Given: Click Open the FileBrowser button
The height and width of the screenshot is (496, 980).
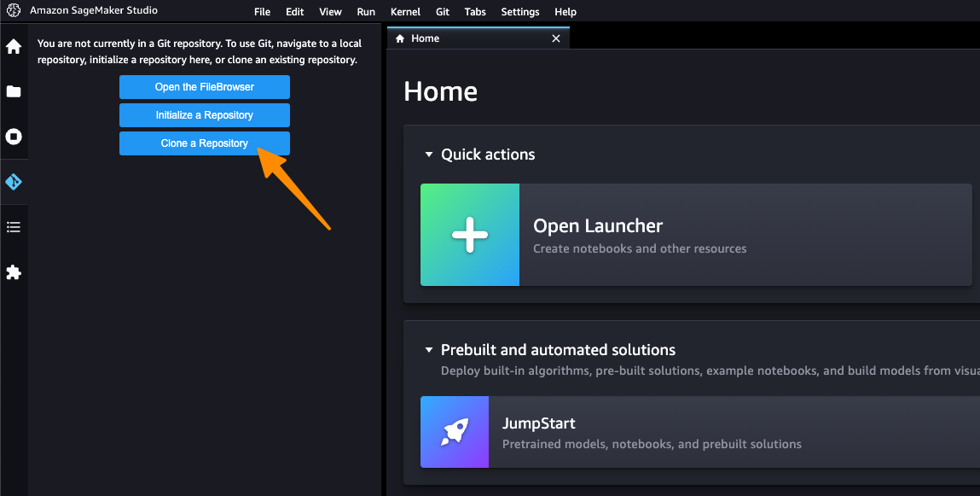Looking at the screenshot, I should tap(205, 87).
